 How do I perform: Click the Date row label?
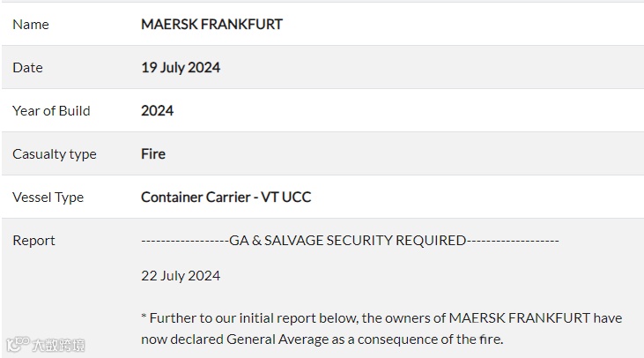[x=27, y=68]
